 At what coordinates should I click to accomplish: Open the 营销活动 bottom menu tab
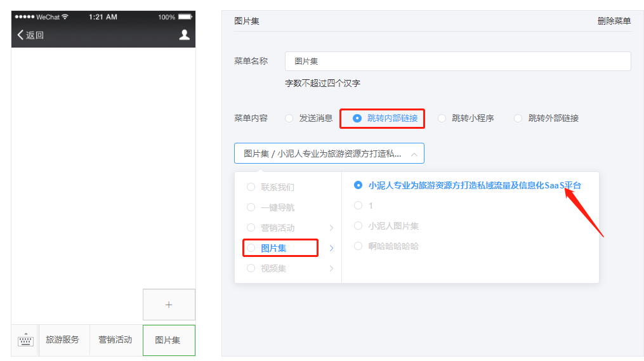[115, 340]
